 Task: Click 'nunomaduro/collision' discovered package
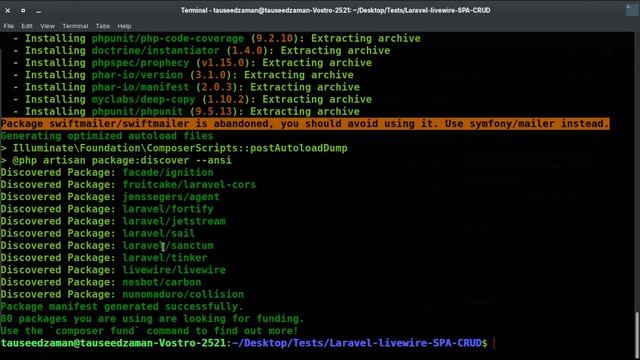(183, 295)
